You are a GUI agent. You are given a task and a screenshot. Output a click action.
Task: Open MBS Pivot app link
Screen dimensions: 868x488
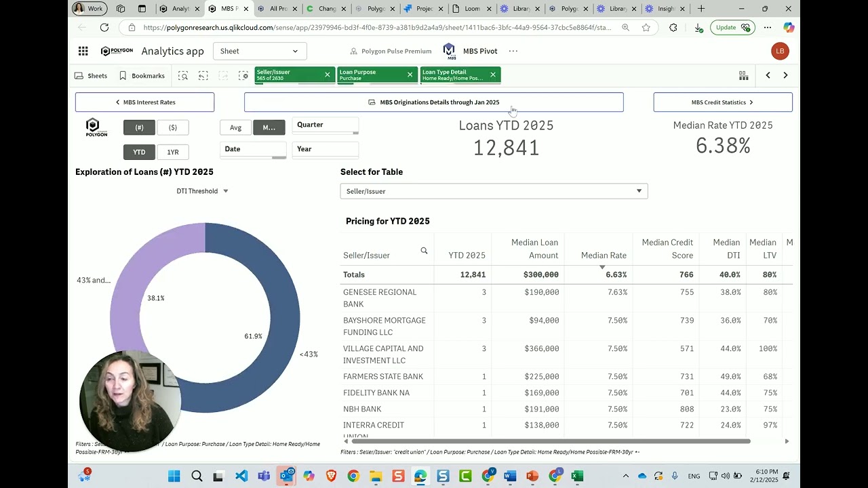click(470, 52)
